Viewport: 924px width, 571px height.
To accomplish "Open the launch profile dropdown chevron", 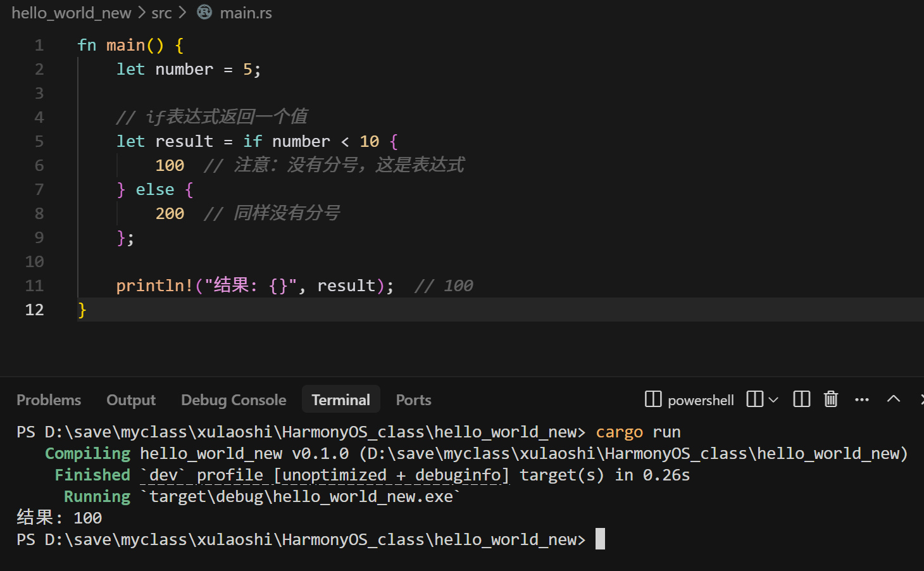I will [x=773, y=399].
